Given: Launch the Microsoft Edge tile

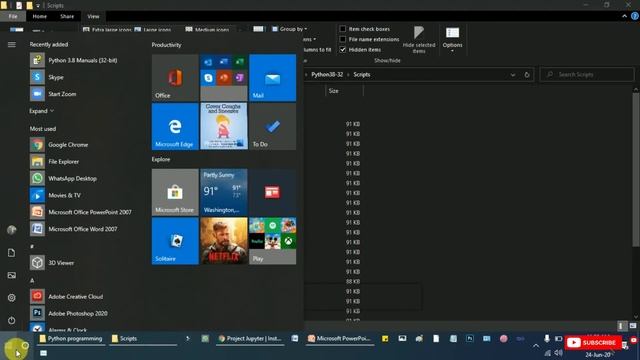Looking at the screenshot, I should coord(175,126).
